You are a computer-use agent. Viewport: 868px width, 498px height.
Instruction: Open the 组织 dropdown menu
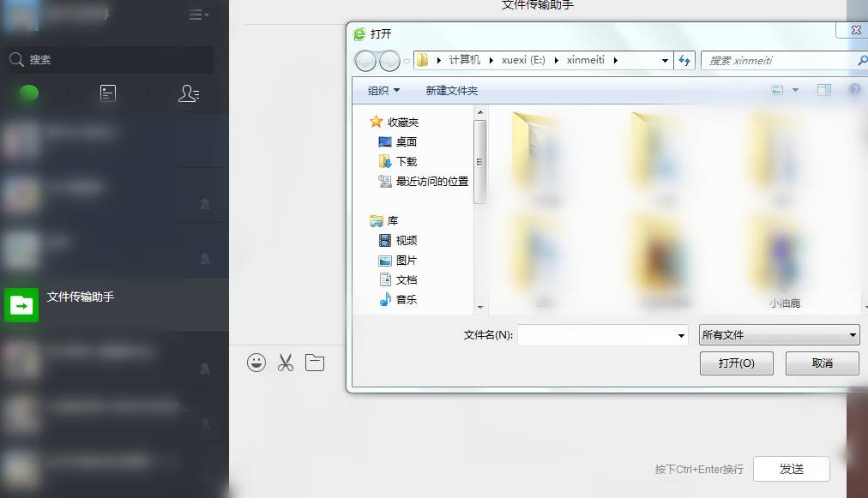point(383,90)
